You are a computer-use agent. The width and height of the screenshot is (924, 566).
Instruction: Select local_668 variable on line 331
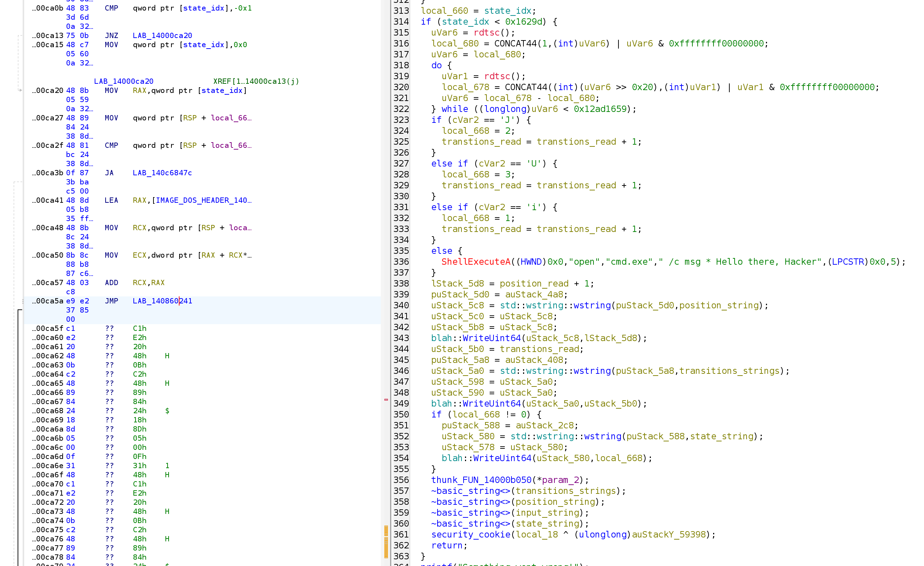click(465, 218)
